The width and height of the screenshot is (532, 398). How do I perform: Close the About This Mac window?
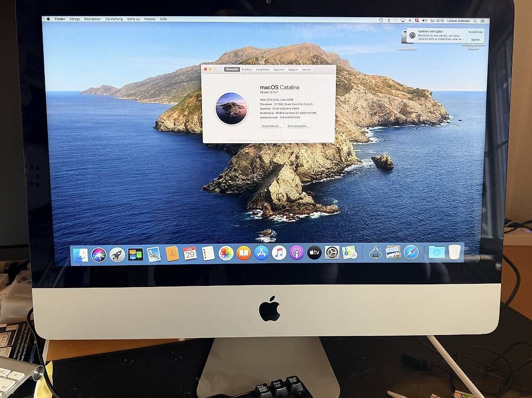coord(205,69)
